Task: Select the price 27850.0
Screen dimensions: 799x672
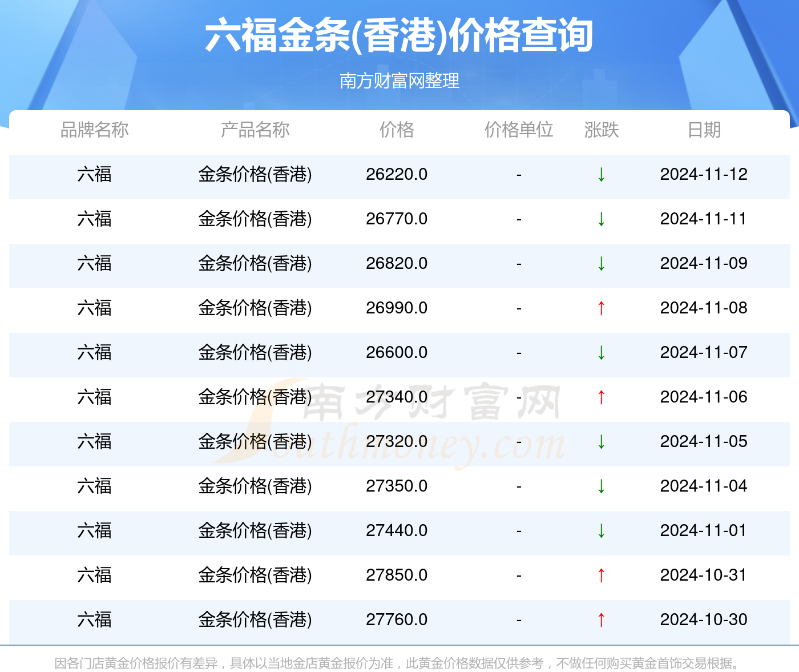Action: [x=397, y=575]
